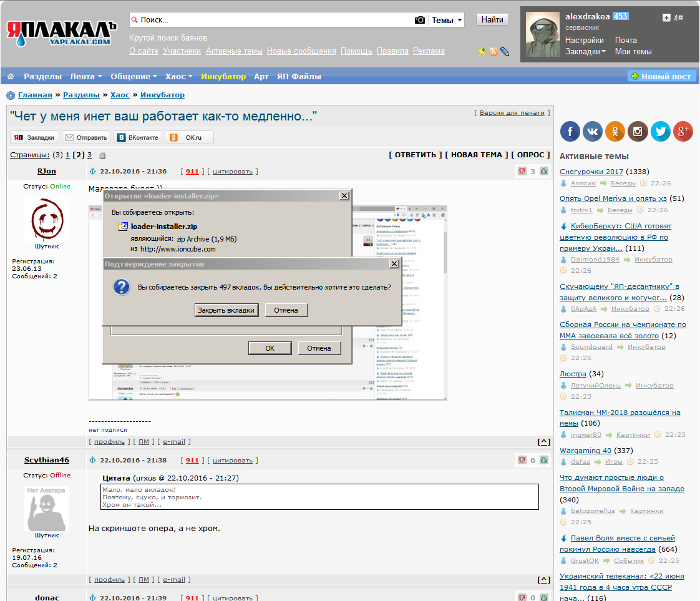
Task: Click the RSS feed icon
Action: coord(493,51)
